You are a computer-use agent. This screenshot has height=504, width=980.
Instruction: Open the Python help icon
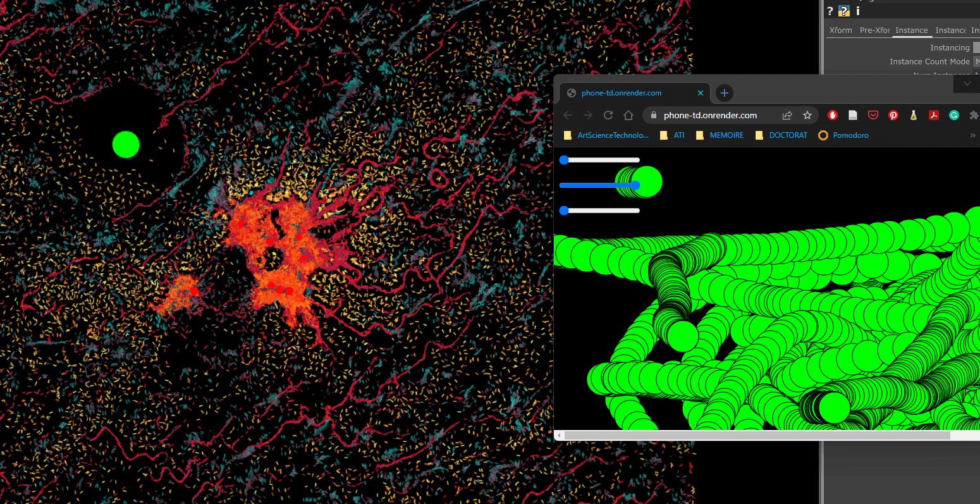coord(844,11)
